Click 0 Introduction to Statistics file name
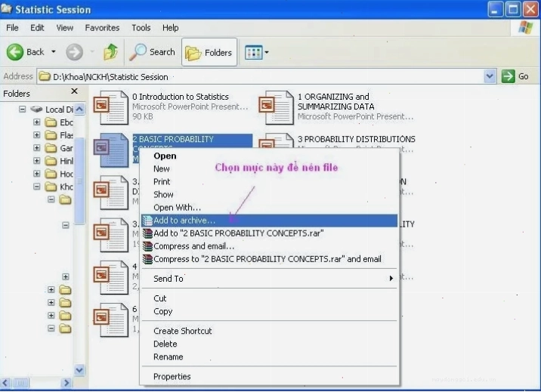541x392 pixels. (181, 97)
